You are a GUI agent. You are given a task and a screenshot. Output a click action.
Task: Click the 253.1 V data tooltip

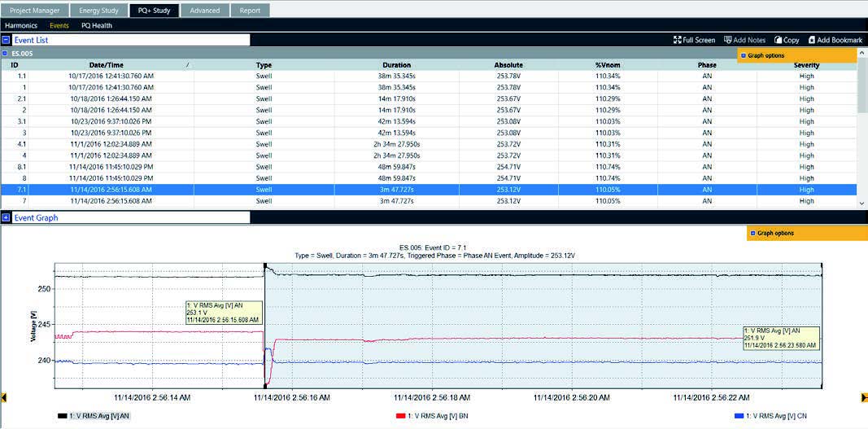(224, 313)
